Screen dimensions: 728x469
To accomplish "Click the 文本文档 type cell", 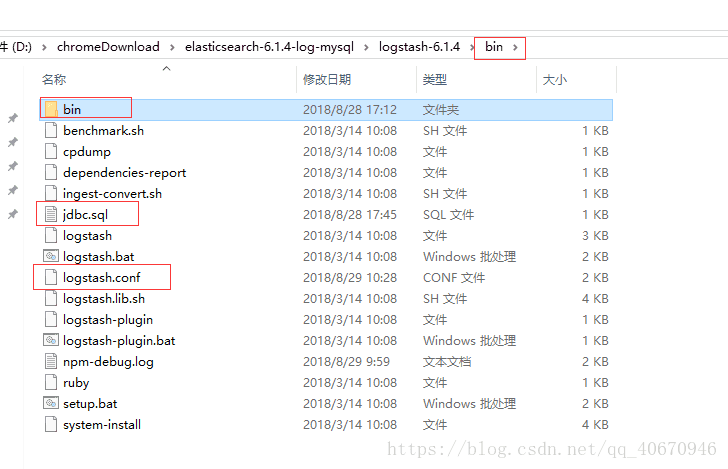I will coord(447,362).
